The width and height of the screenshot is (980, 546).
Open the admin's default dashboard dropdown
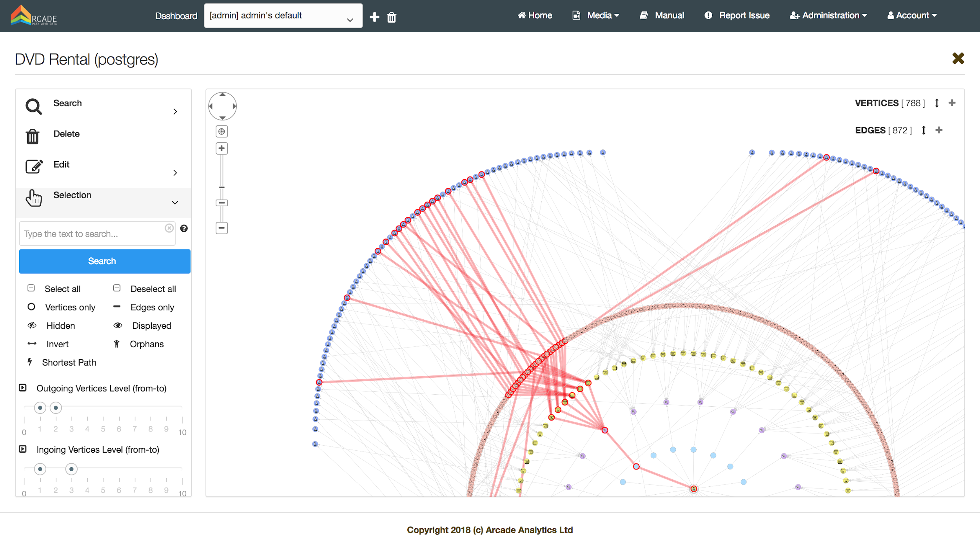click(283, 16)
